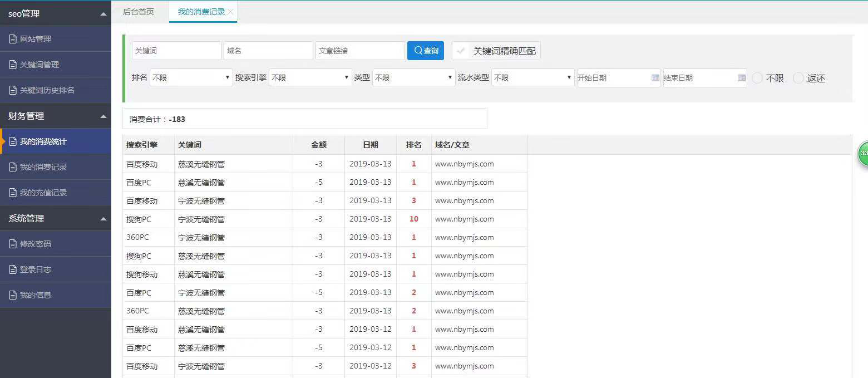Viewport: 868px width, 378px height.
Task: Click rank 10 in 搜狗PC 宁波无缝钢管 row
Action: [x=414, y=219]
